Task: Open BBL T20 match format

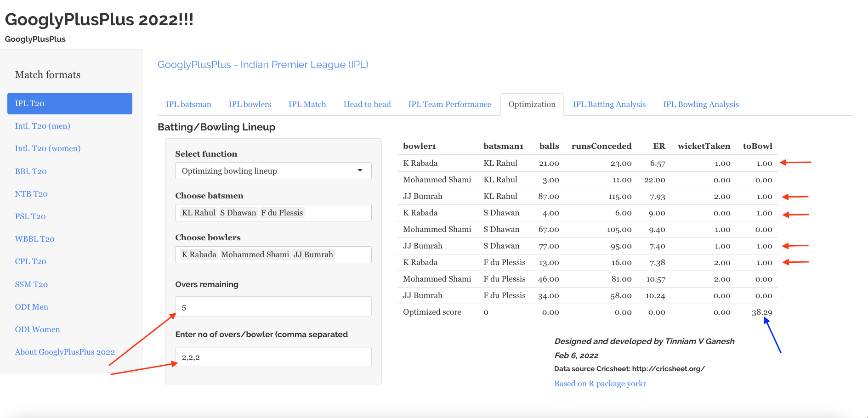Action: click(31, 171)
